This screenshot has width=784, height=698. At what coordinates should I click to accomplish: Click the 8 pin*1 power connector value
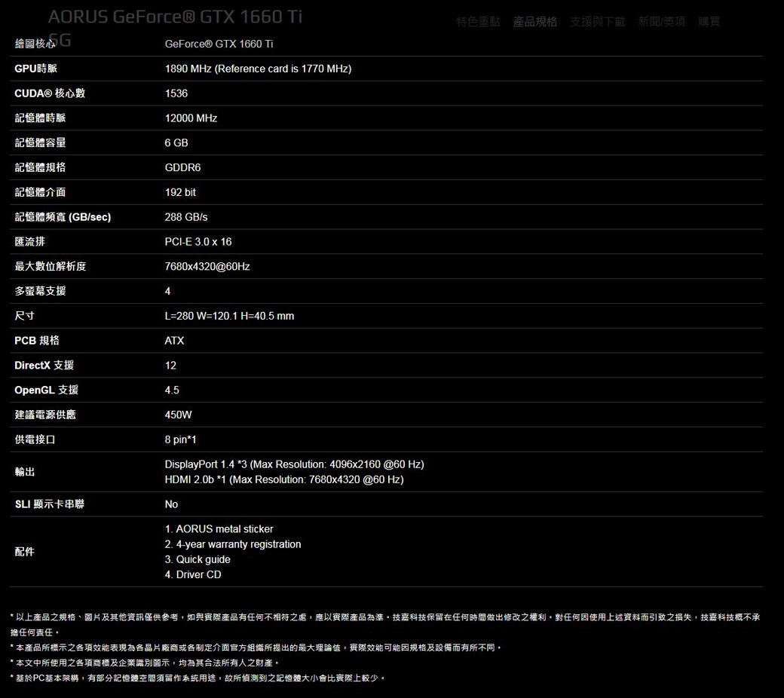(x=180, y=439)
